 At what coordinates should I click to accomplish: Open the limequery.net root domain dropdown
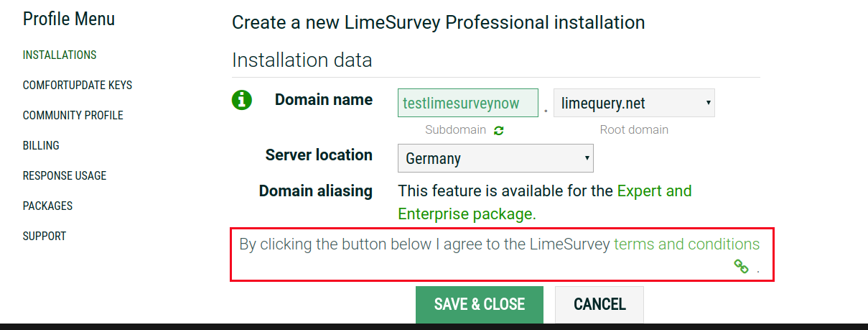(634, 104)
